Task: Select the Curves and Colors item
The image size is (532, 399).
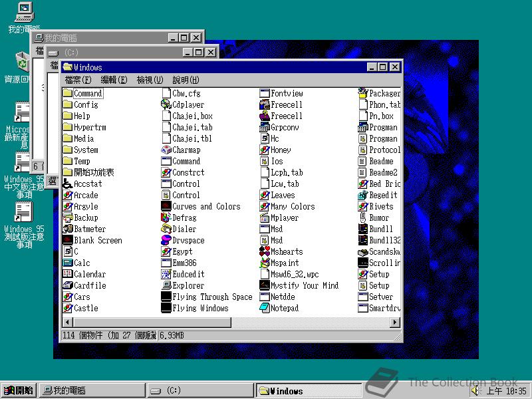Action: click(201, 206)
